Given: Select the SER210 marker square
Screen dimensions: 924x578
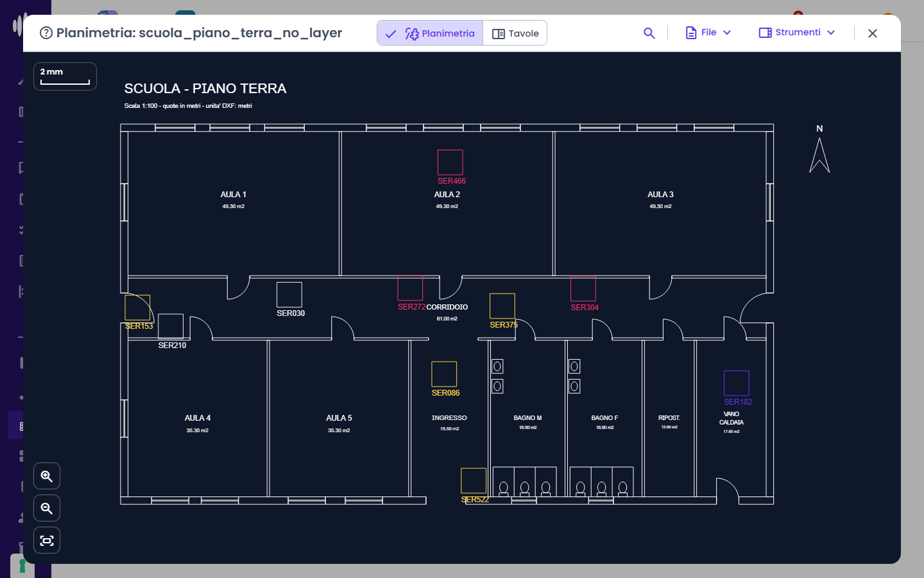Looking at the screenshot, I should pos(171,326).
